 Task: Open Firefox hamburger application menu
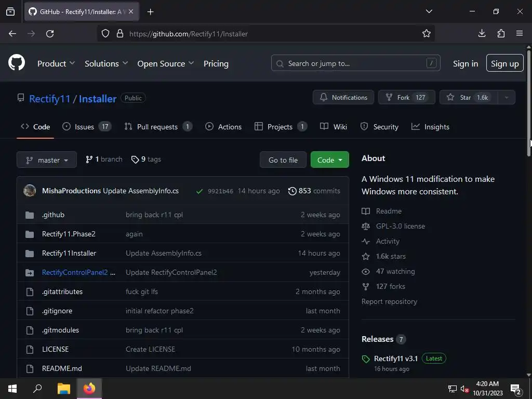(520, 33)
